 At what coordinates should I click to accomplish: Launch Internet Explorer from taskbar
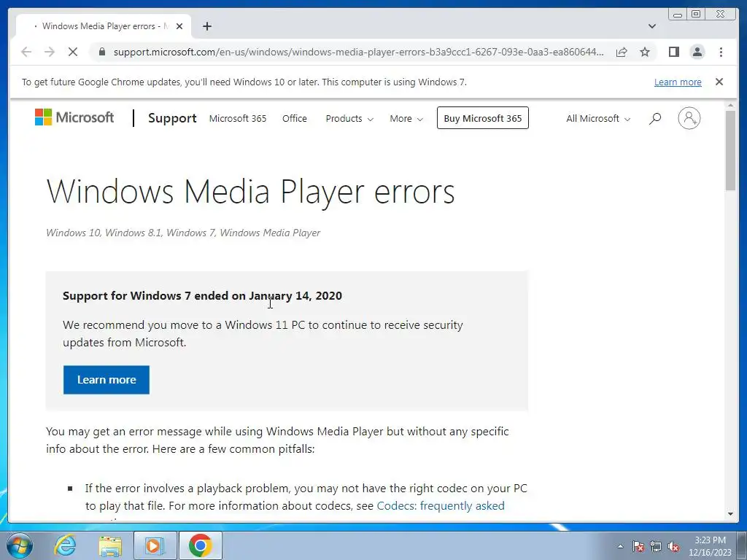65,545
